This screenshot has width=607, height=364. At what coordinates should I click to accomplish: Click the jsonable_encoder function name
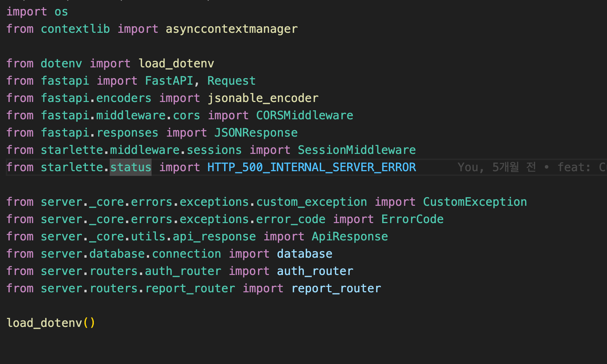(263, 98)
